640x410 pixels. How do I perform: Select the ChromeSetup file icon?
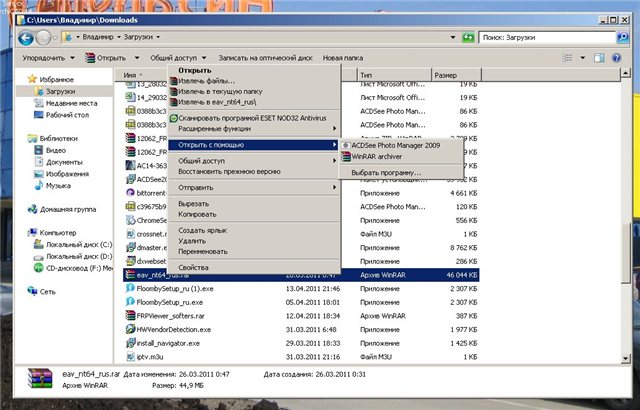point(130,220)
